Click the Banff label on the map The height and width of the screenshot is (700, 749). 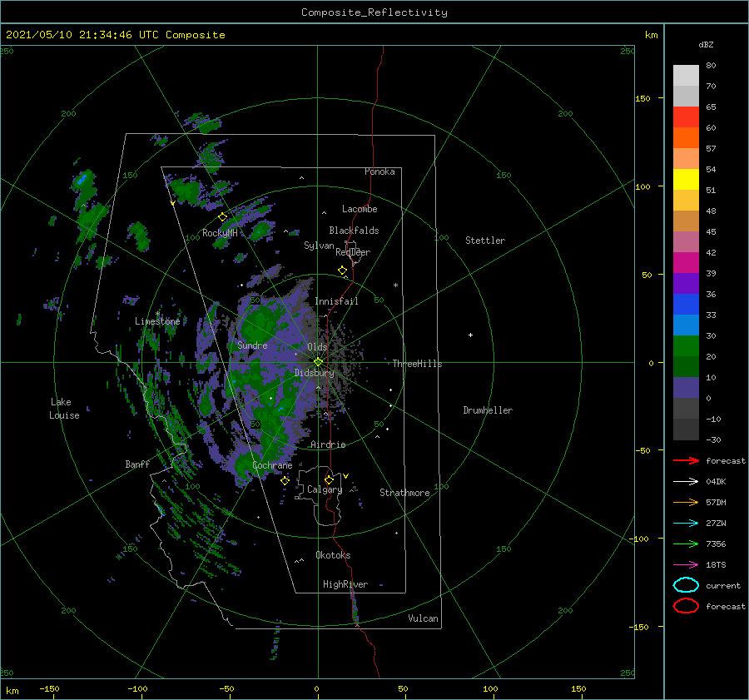pos(137,464)
